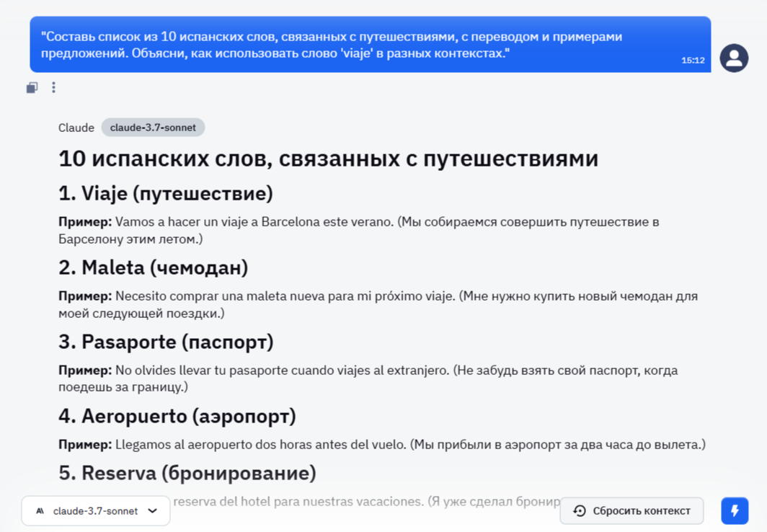This screenshot has width=767, height=532.
Task: Select the blue user prompt bubble
Action: coord(360,45)
